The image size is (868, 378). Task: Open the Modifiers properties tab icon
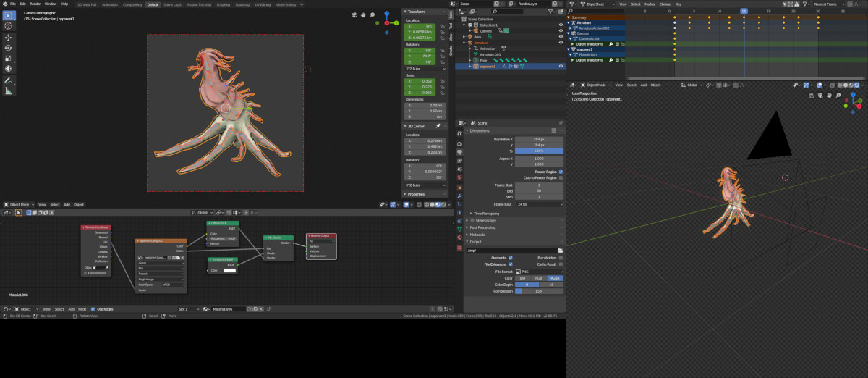460,196
